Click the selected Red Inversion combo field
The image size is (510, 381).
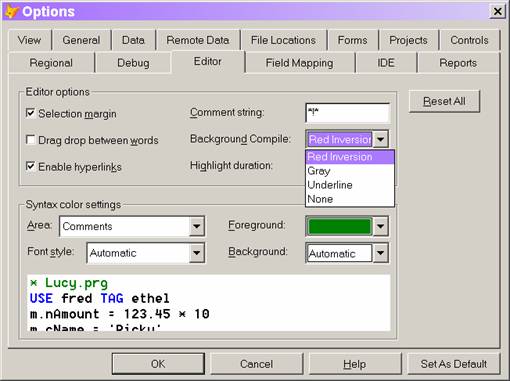tap(339, 139)
